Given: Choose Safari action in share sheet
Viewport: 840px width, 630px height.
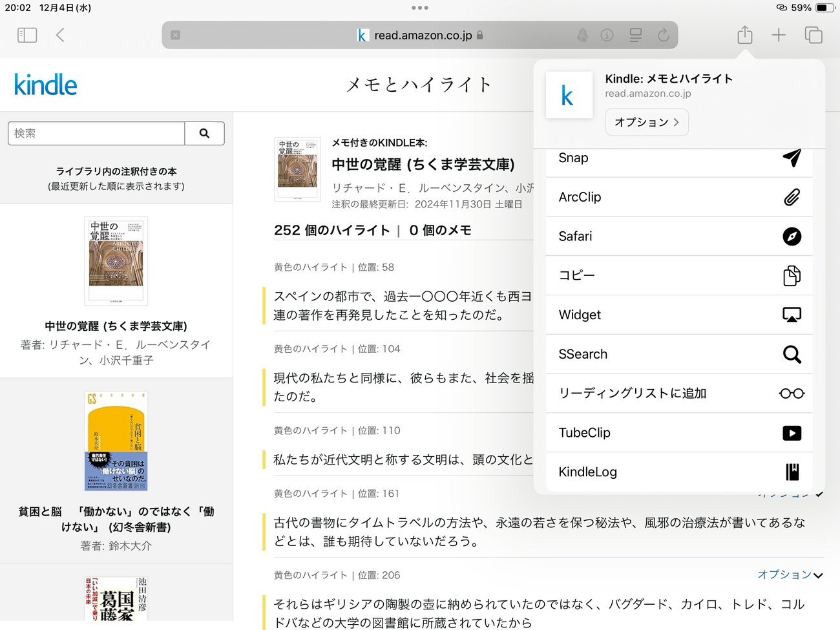Looking at the screenshot, I should pos(679,236).
